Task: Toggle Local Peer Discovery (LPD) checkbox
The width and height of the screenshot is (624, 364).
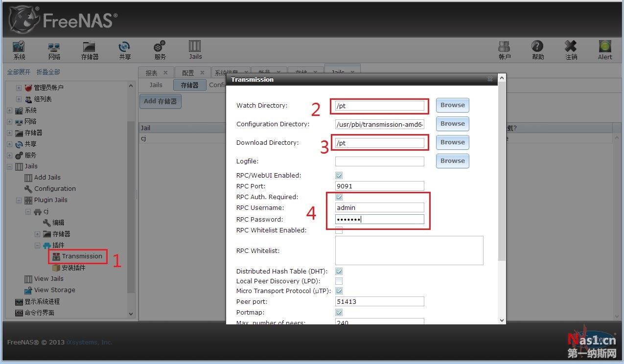Action: point(339,281)
